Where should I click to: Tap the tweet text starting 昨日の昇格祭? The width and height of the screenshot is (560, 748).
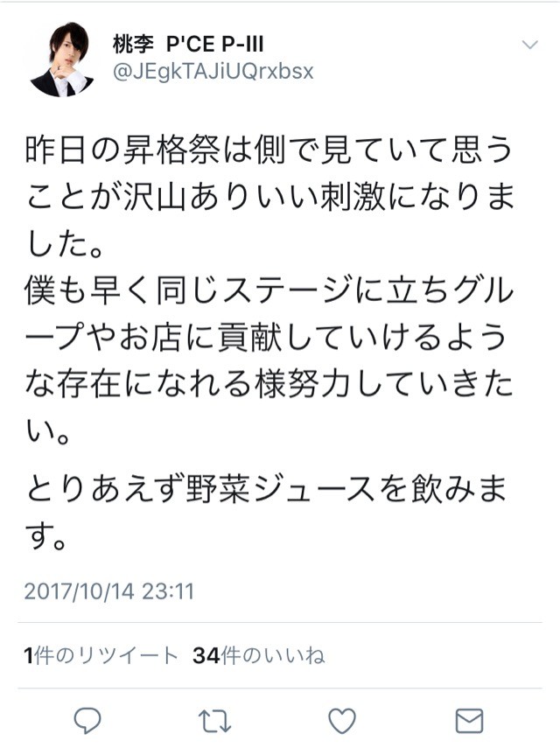point(269,197)
